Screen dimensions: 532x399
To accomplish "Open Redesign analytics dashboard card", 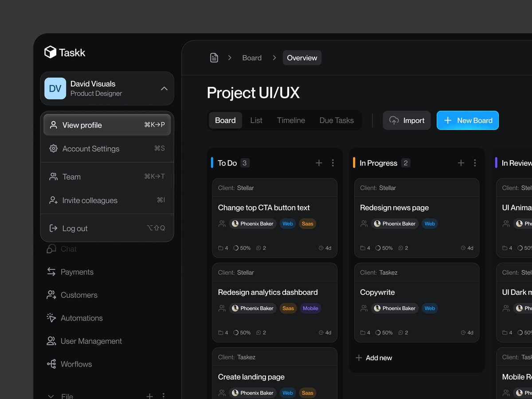I will coord(274,303).
